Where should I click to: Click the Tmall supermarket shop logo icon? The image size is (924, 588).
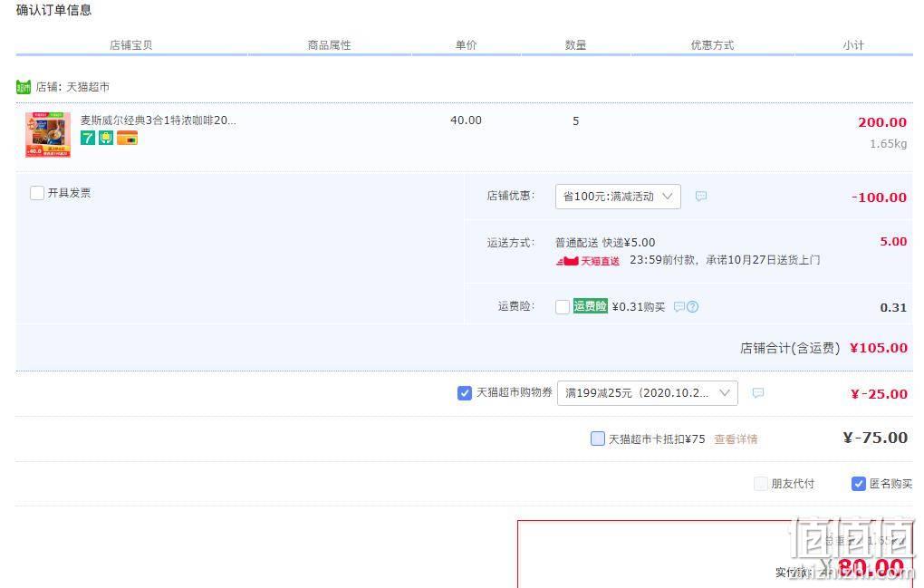pos(23,87)
